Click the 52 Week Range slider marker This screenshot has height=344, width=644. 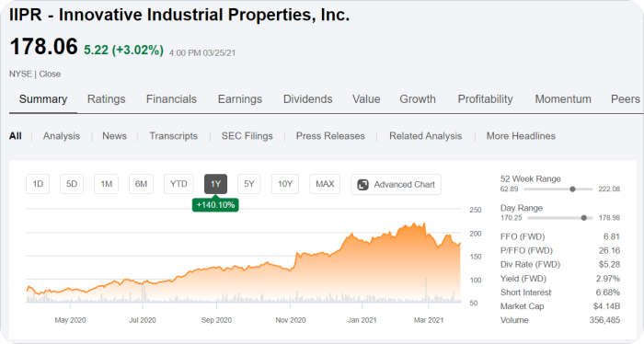click(572, 189)
